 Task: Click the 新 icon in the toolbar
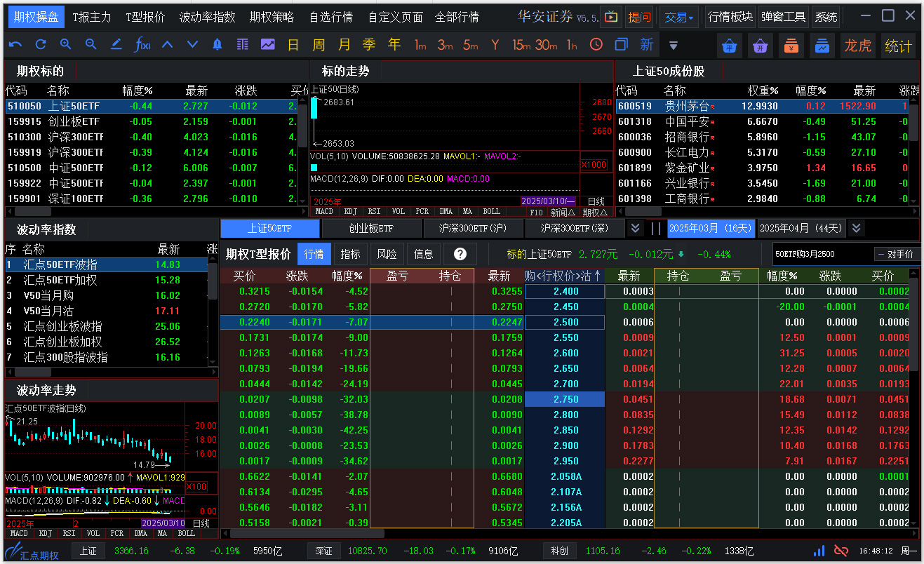[647, 45]
